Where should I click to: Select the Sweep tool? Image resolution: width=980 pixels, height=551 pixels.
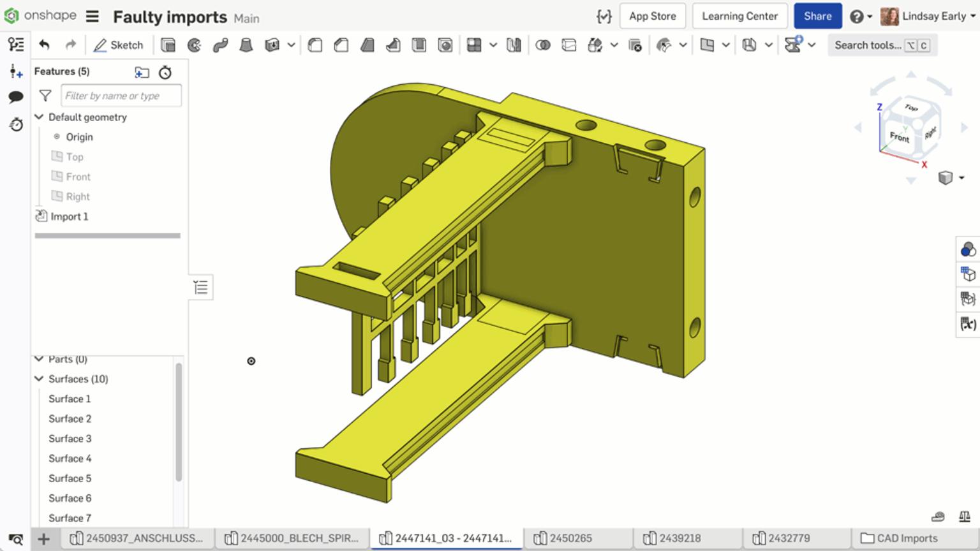[x=221, y=45]
